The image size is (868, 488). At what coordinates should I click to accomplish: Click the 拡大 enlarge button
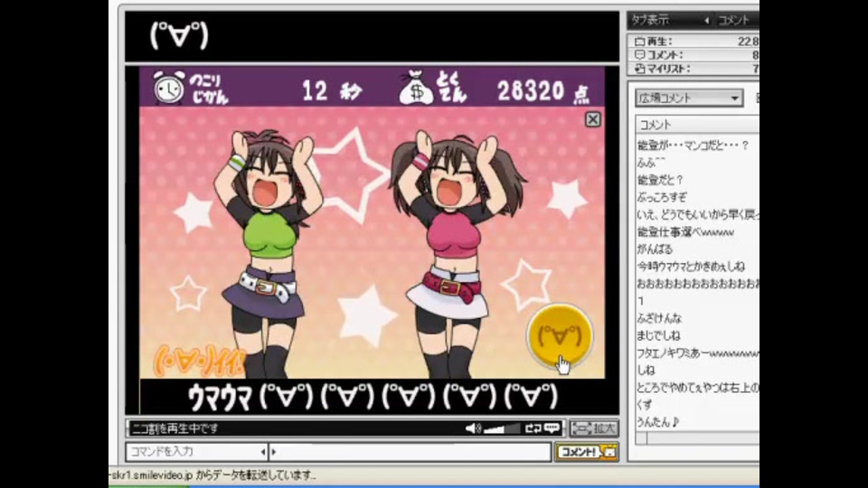point(594,428)
